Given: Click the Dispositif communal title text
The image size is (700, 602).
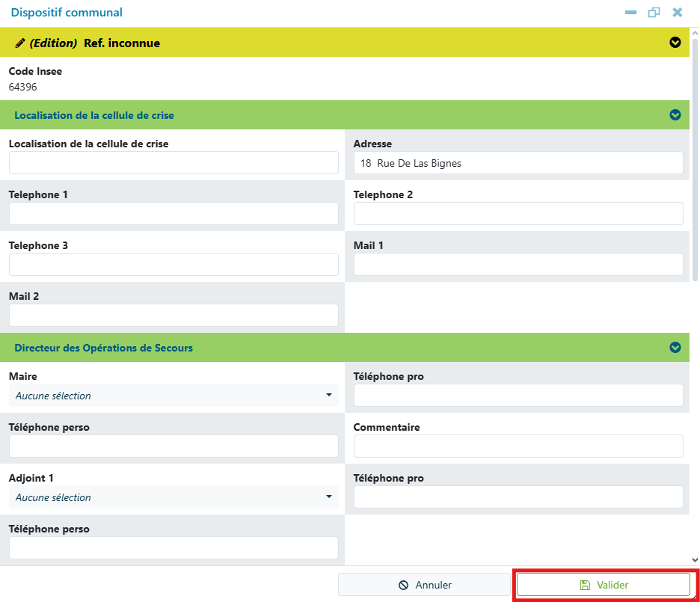Looking at the screenshot, I should click(x=67, y=13).
